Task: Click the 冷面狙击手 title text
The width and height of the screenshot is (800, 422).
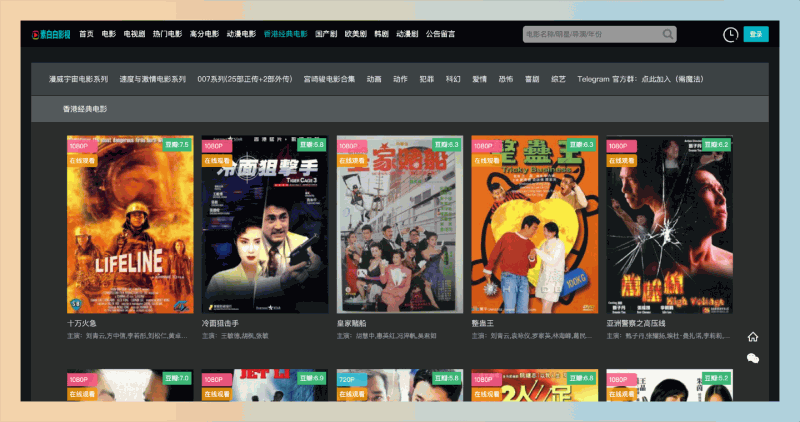Action: click(220, 324)
